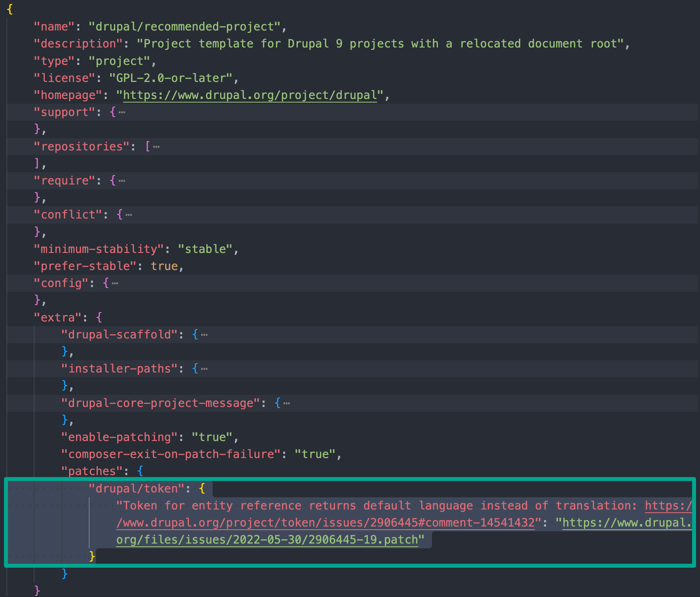The height and width of the screenshot is (597, 700).
Task: Click the "drupal-scaffold" key
Action: (120, 335)
